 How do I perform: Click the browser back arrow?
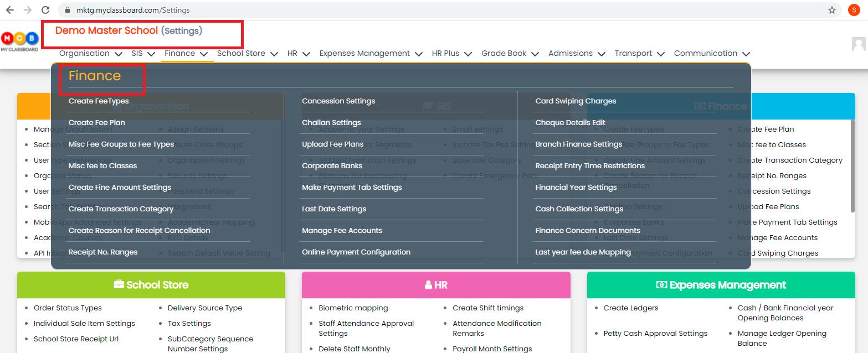pos(9,10)
